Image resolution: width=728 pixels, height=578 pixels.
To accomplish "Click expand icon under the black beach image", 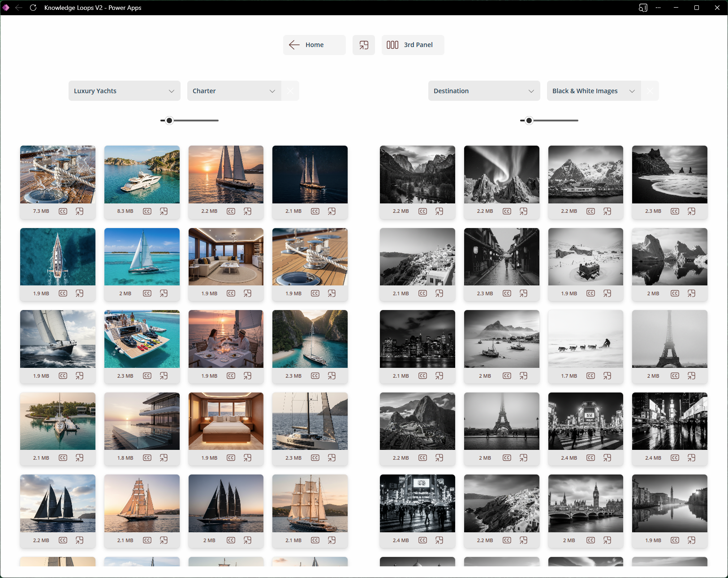I will pyautogui.click(x=691, y=211).
